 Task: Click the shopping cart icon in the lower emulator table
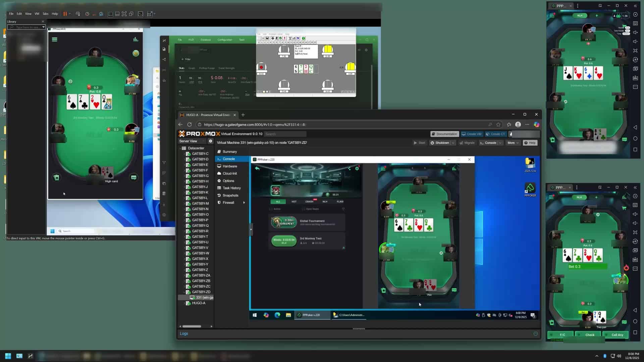(x=624, y=208)
